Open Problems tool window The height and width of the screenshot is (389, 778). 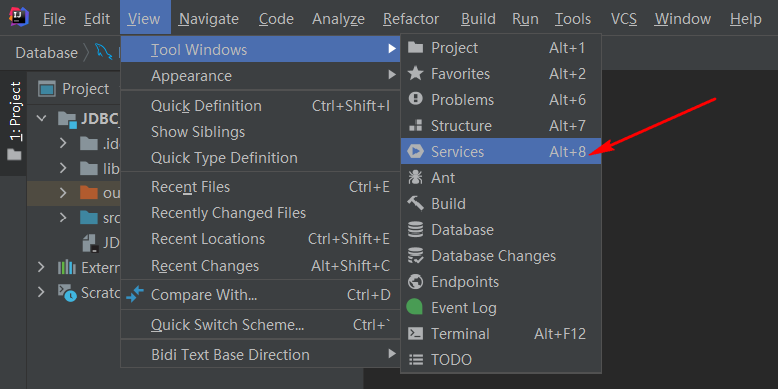[501, 100]
